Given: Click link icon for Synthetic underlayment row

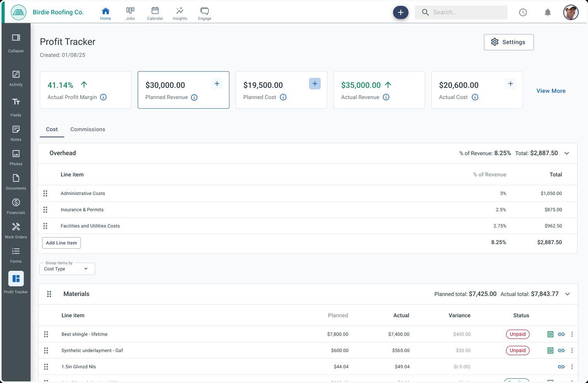Looking at the screenshot, I should [561, 351].
